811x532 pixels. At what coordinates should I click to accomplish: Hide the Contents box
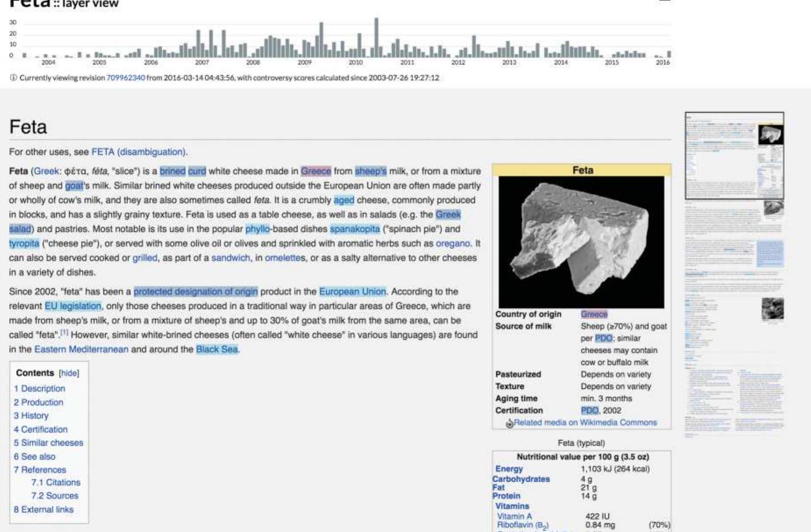(x=69, y=373)
